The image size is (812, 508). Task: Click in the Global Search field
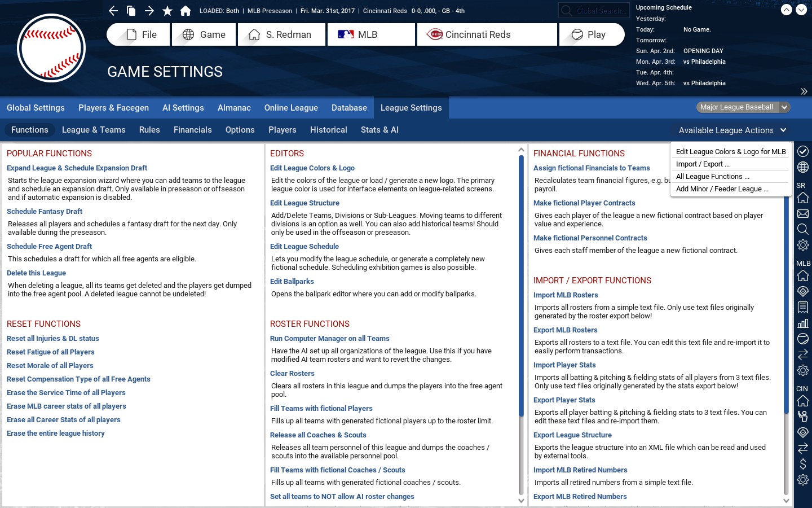click(x=599, y=11)
